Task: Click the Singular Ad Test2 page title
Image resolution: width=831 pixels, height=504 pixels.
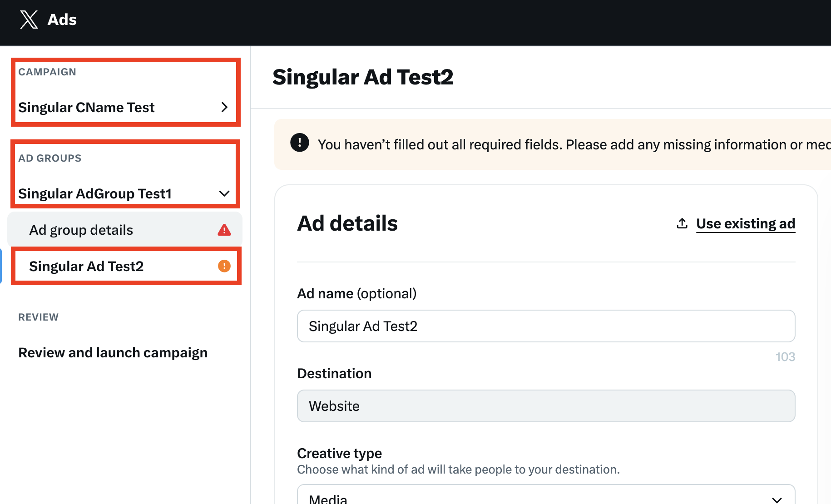Action: (363, 77)
